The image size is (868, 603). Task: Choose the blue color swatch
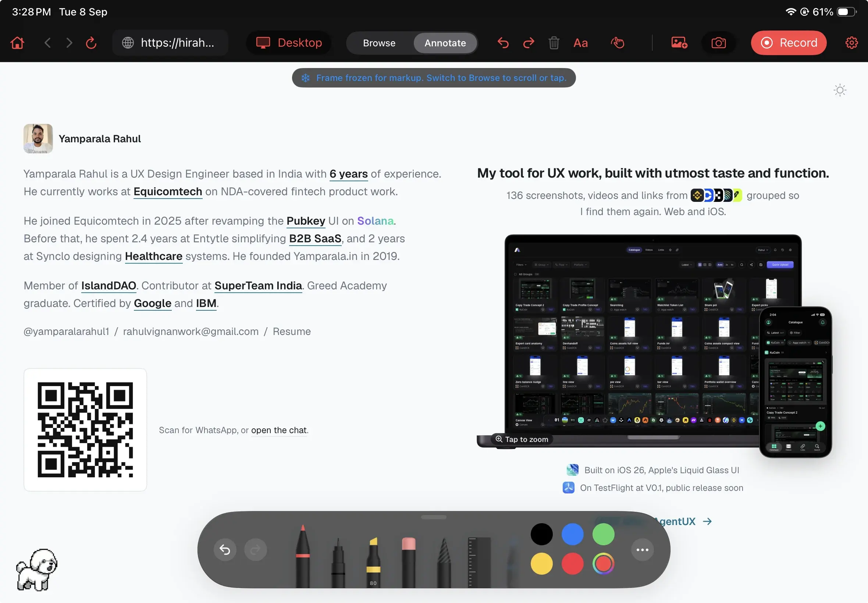(573, 534)
